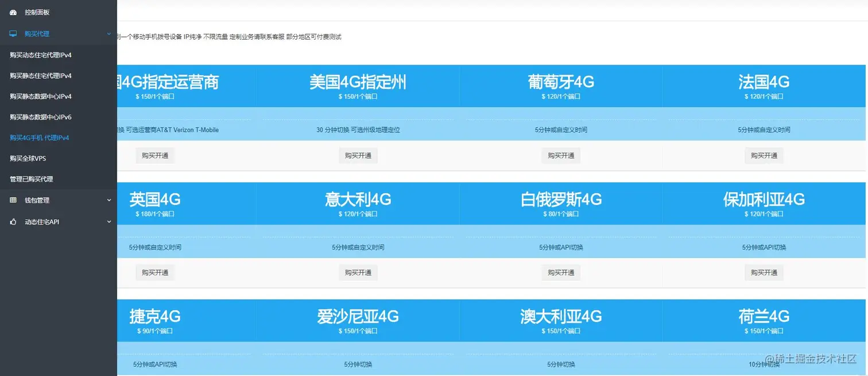Click the $ 80/1个端口 price under 白俄罗斯4G
868x376 pixels.
click(x=561, y=214)
